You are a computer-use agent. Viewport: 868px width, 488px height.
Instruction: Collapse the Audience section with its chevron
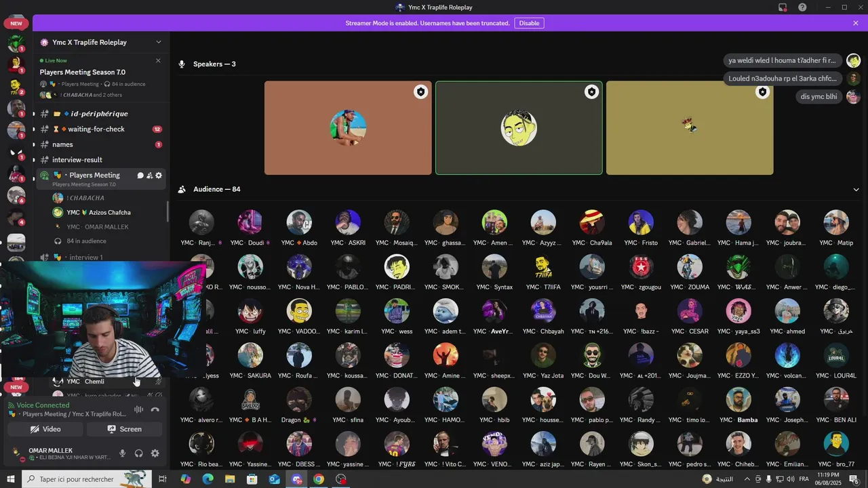[856, 190]
